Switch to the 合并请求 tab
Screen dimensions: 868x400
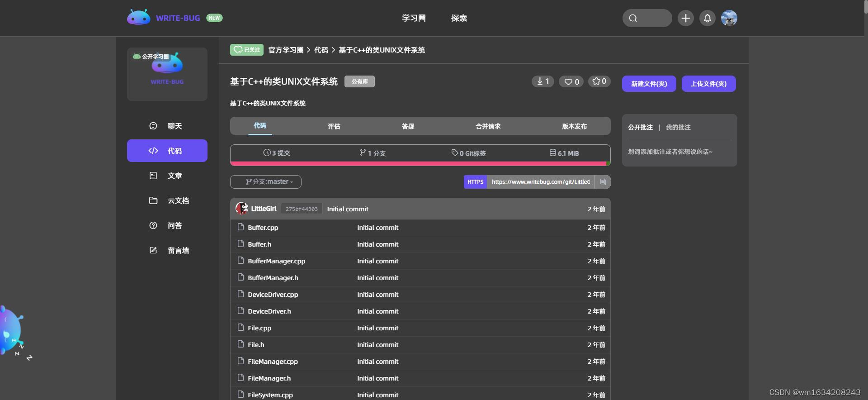coord(488,126)
